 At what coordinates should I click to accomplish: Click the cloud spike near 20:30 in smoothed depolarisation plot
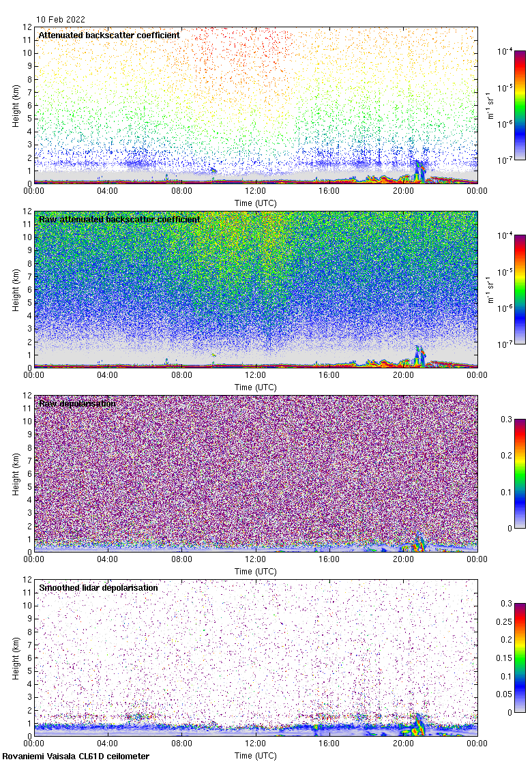(418, 724)
